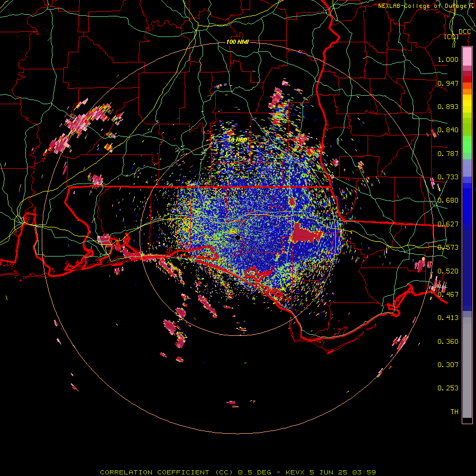Select the 0.413 scale value
The width and height of the screenshot is (476, 476).
click(448, 318)
